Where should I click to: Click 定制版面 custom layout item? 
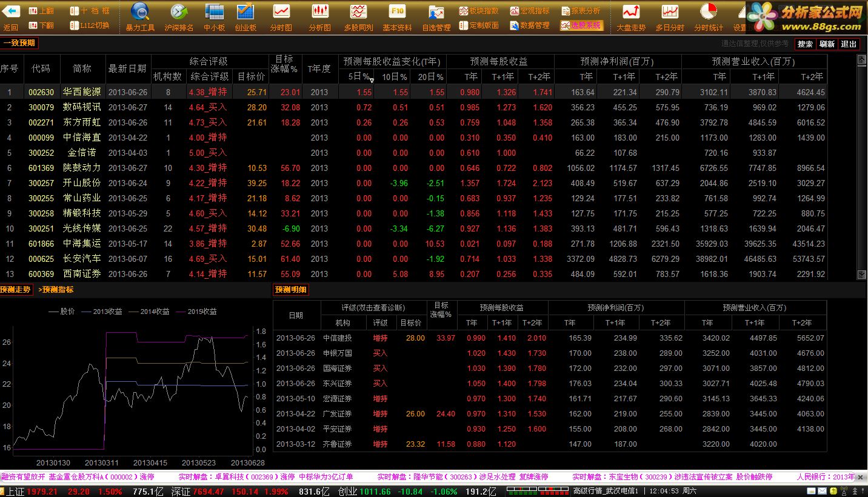[479, 25]
